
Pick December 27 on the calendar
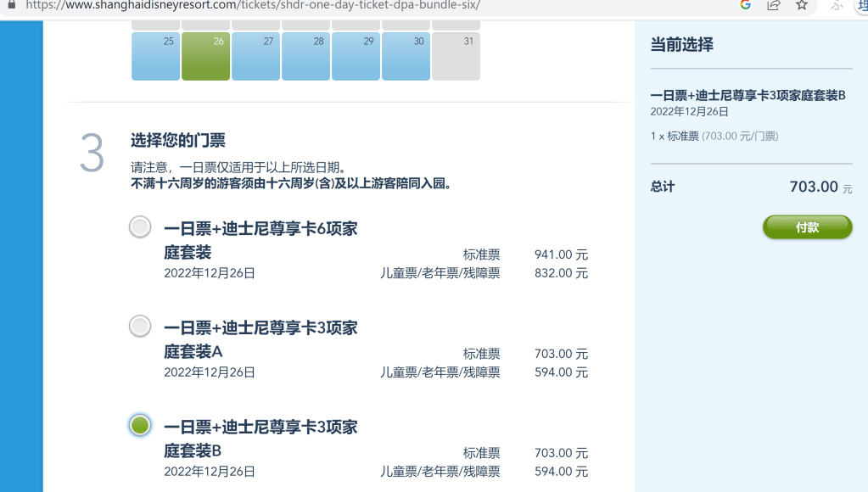pos(255,56)
